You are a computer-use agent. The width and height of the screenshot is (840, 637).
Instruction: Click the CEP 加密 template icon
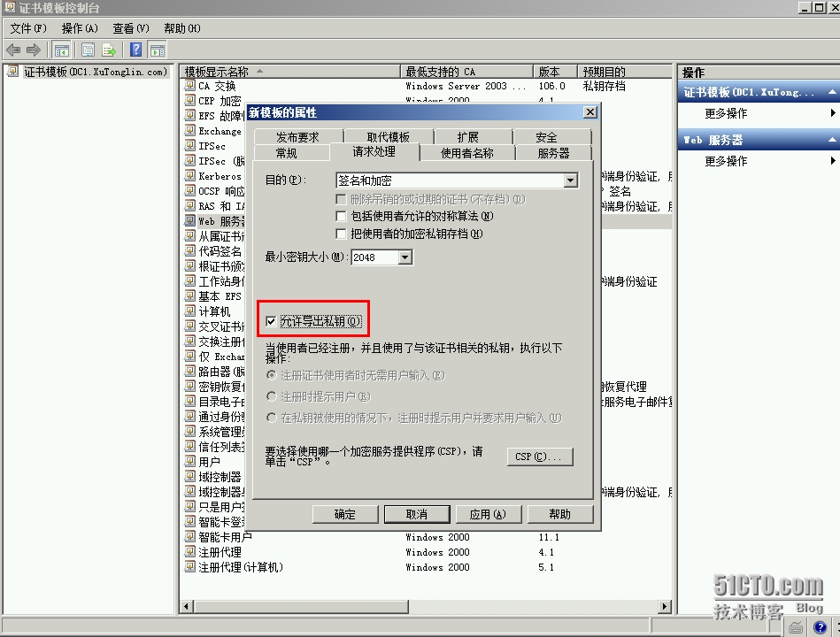point(189,101)
